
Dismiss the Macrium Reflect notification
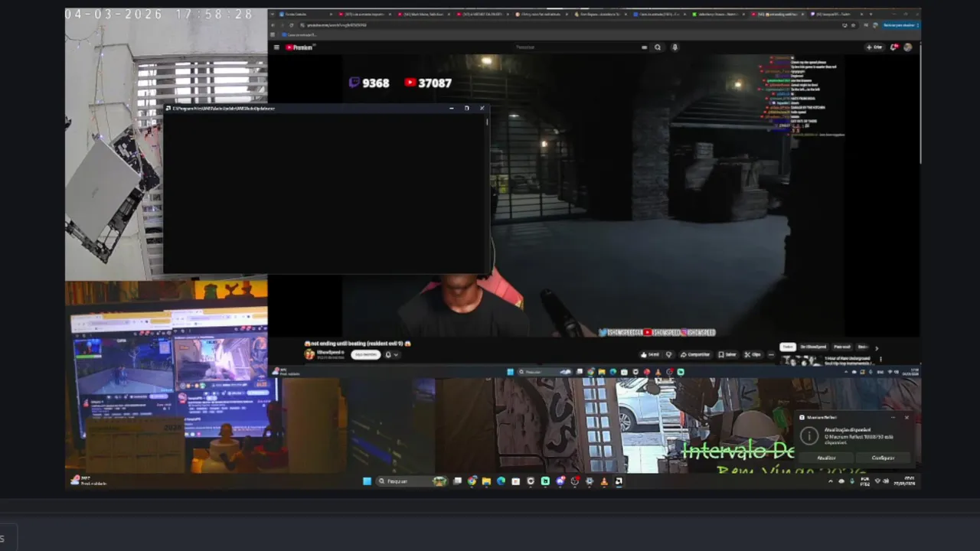tap(906, 417)
